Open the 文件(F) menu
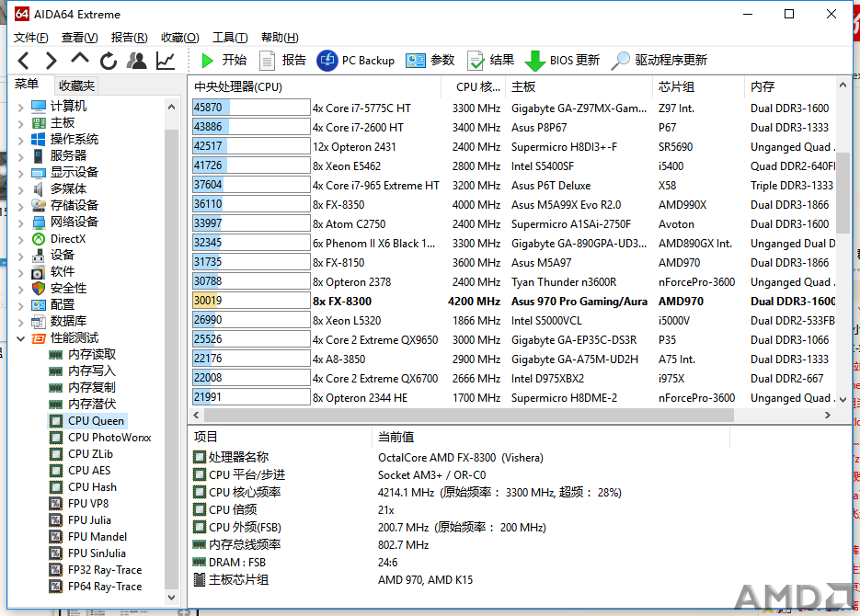860x616 pixels. coord(30,38)
